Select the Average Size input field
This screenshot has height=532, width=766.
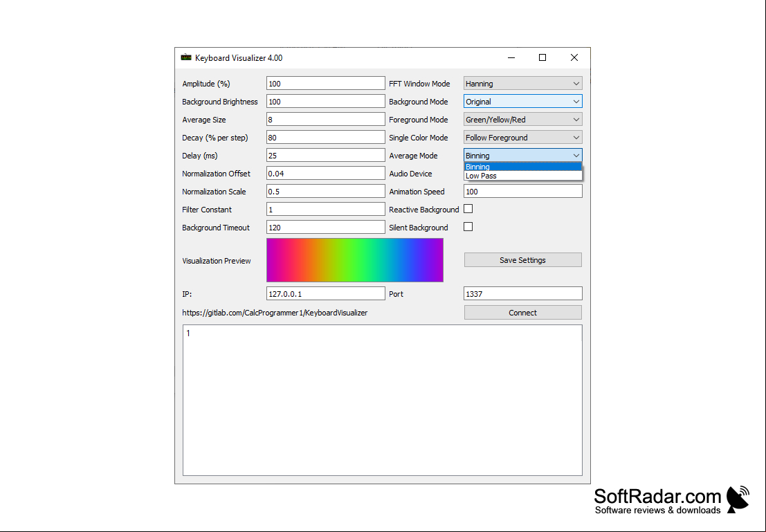pos(326,120)
